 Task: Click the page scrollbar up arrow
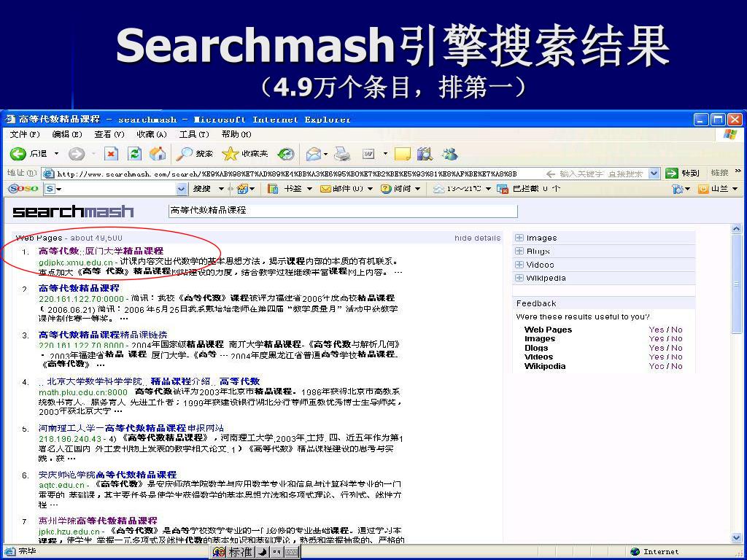point(736,230)
